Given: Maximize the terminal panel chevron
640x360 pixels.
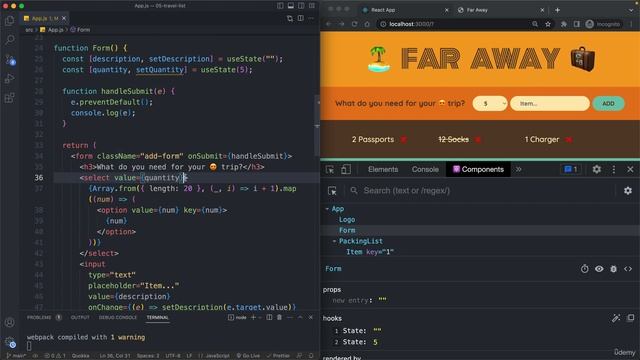Looking at the screenshot, I should pos(300,317).
